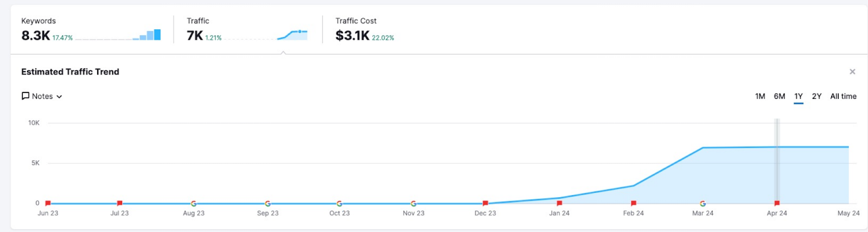Select the red flag at Dec 23
Image resolution: width=868 pixels, height=232 pixels.
486,203
